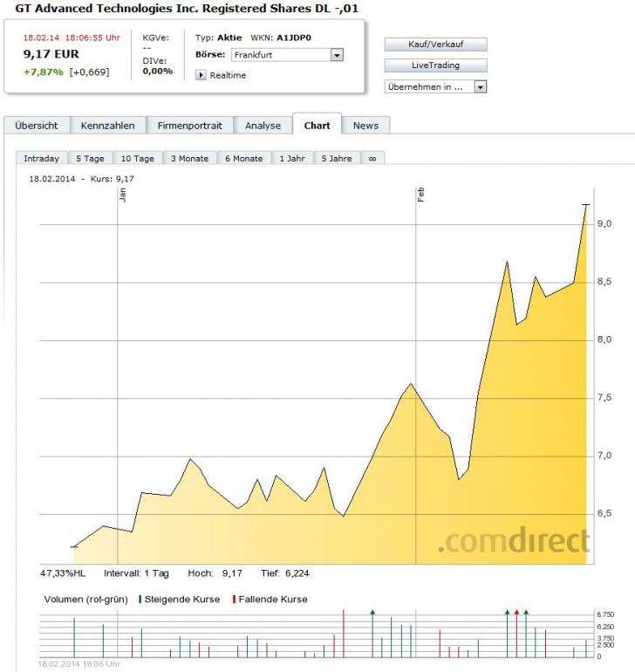The height and width of the screenshot is (672, 635).
Task: Select the 5 Jahre time range
Action: click(x=336, y=159)
